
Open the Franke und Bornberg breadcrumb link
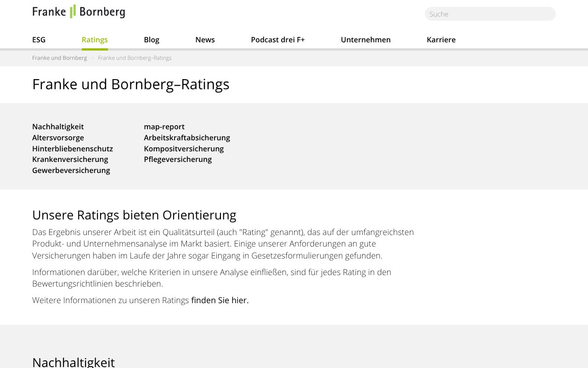(x=59, y=57)
